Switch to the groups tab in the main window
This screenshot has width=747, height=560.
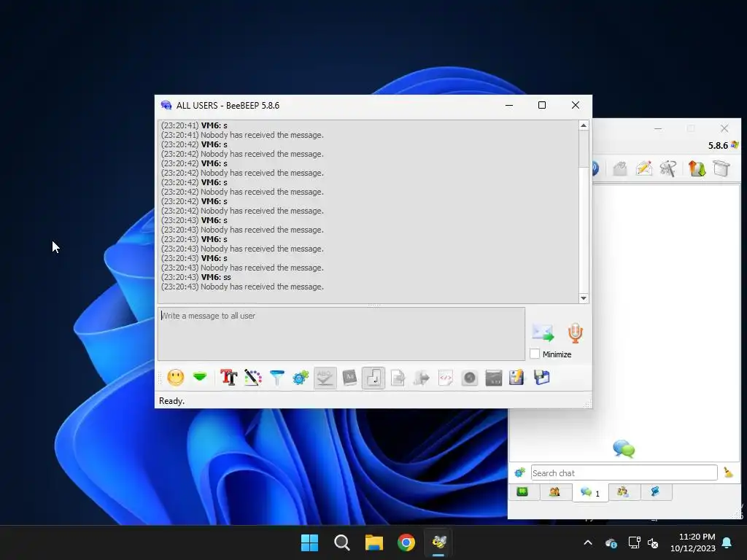tap(623, 492)
